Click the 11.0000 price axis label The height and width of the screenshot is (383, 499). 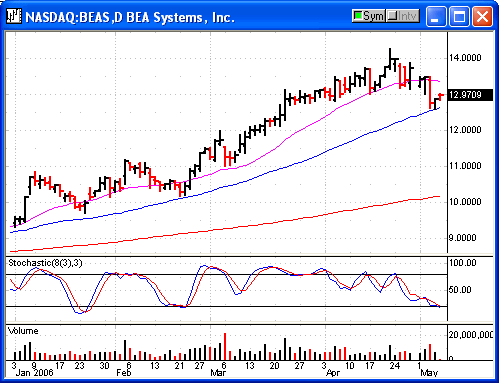(x=465, y=166)
